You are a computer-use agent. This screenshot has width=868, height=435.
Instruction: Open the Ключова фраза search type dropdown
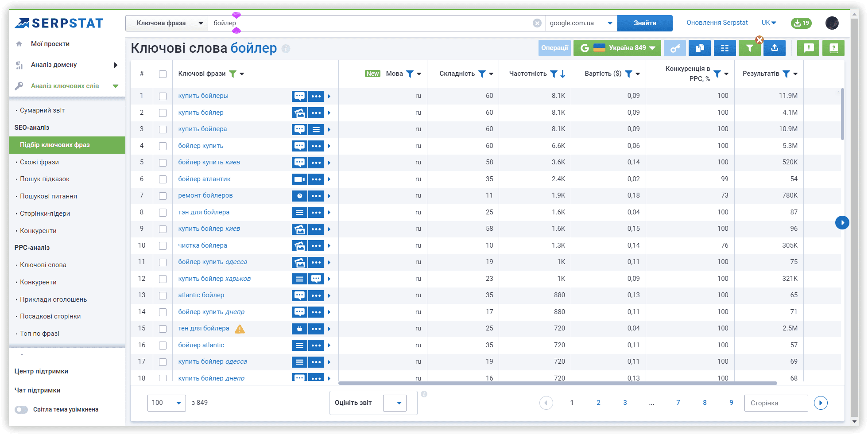[x=167, y=23]
